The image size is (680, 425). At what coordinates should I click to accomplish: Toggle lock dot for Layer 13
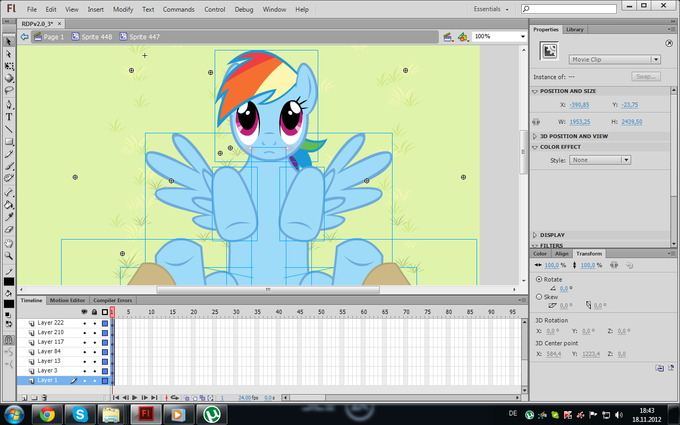point(95,361)
